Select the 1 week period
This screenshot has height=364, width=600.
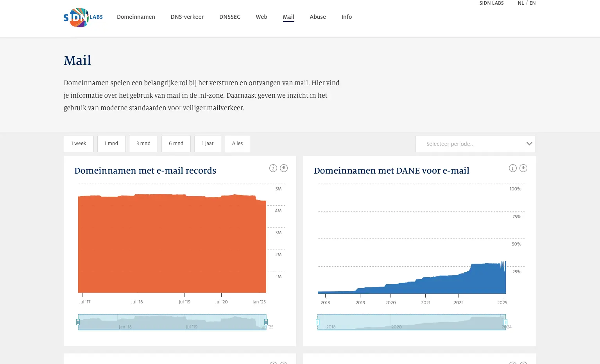coord(79,143)
